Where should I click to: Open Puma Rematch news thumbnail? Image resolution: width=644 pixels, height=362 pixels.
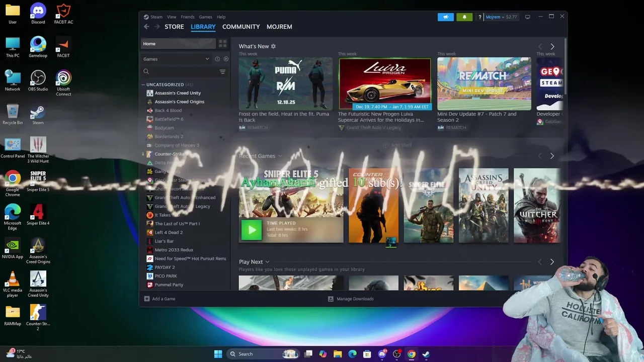pyautogui.click(x=285, y=84)
